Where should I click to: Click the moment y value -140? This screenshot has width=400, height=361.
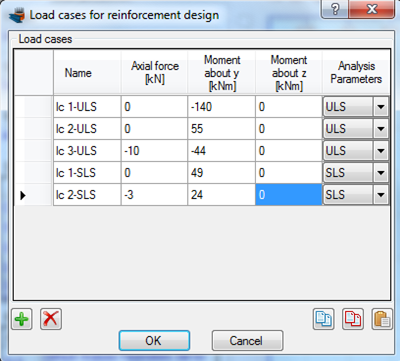point(222,107)
